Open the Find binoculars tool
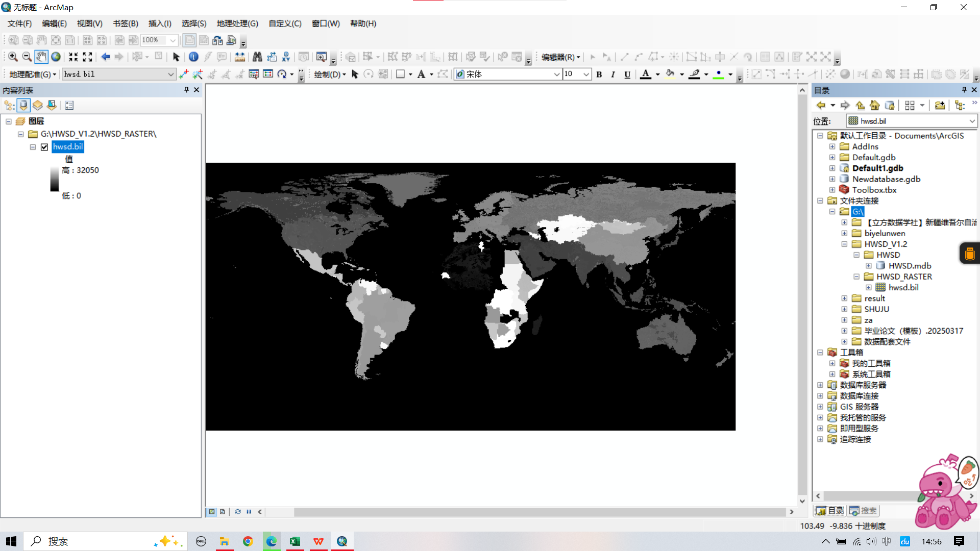980x551 pixels. coord(257,57)
